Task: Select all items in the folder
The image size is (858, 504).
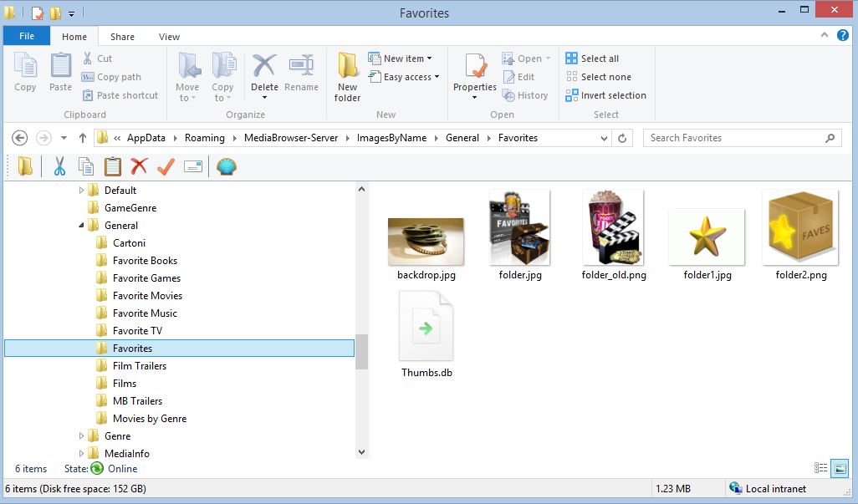Action: click(x=593, y=58)
